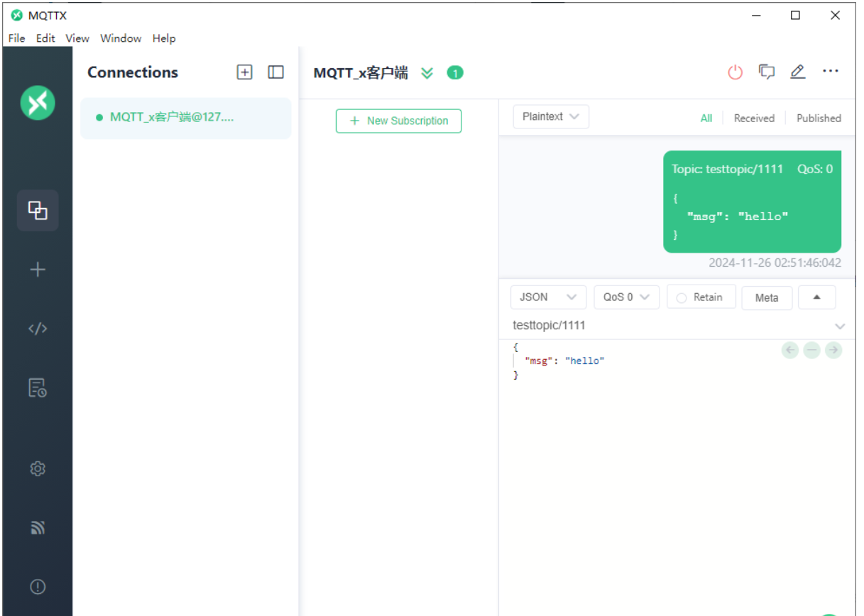Open the three-dots more menu
864x616 pixels.
click(831, 71)
